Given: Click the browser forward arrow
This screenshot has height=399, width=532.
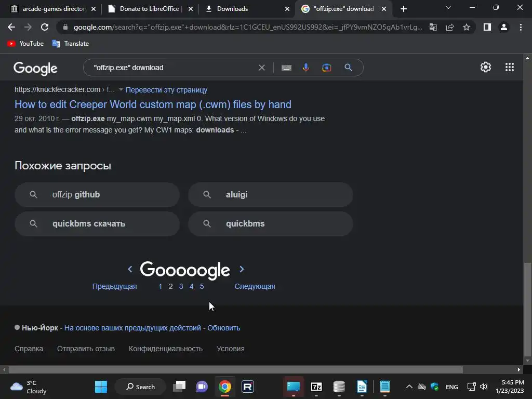Looking at the screenshot, I should [x=28, y=27].
